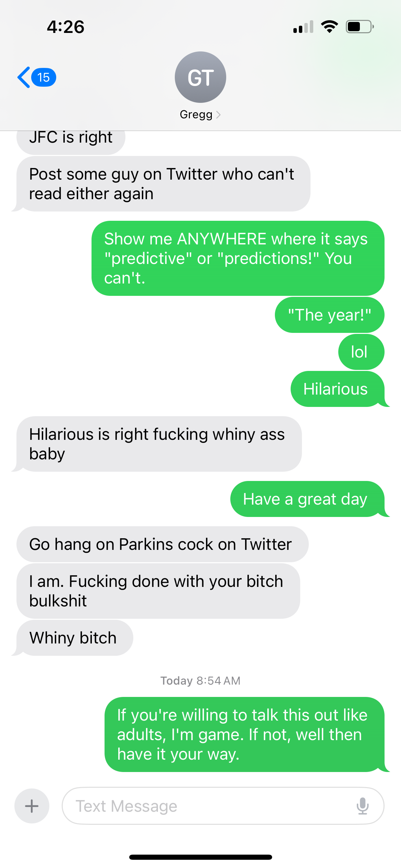This screenshot has width=401, height=868.
Task: Tap the "The year!" message bubble
Action: (x=330, y=315)
